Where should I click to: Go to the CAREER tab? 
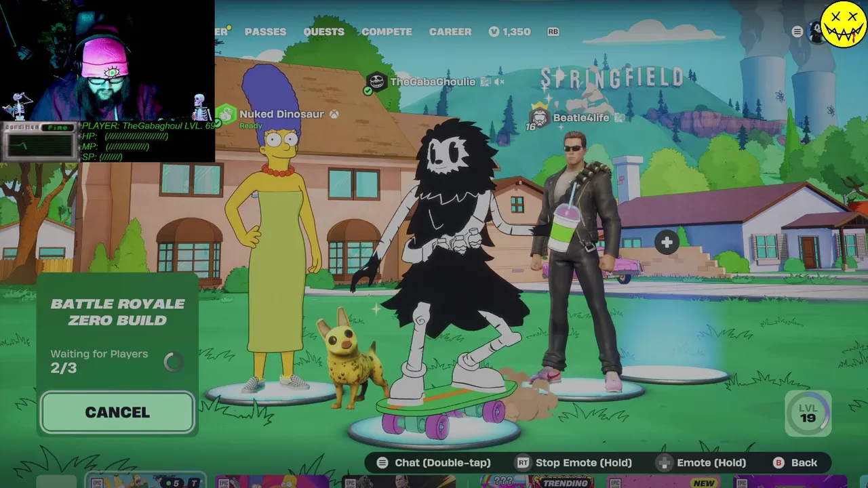click(450, 32)
